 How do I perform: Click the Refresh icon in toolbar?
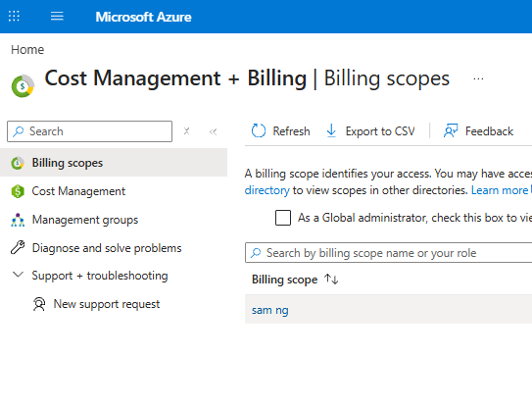pos(259,131)
